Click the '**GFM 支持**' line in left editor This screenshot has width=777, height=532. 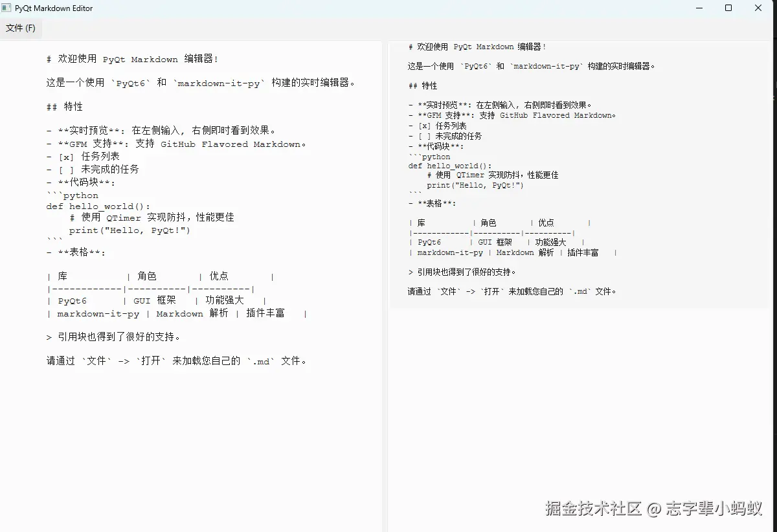coord(176,144)
